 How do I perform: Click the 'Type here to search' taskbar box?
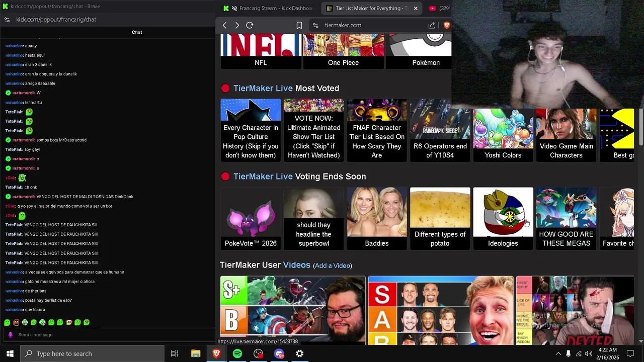point(93,354)
